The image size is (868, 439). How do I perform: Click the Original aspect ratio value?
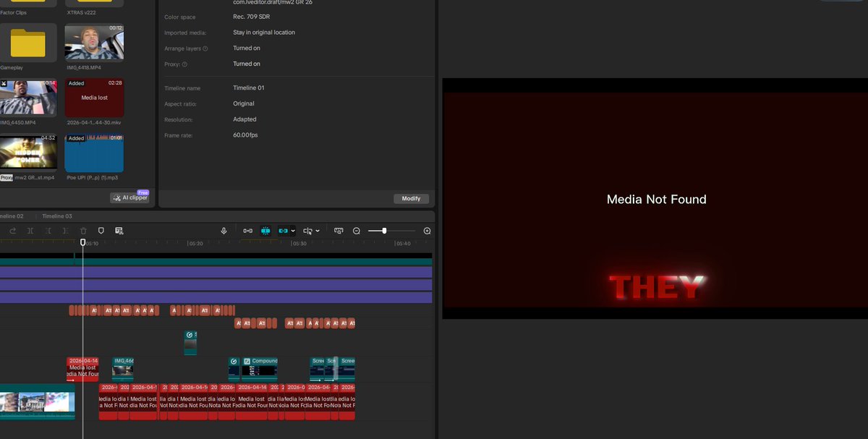[244, 103]
